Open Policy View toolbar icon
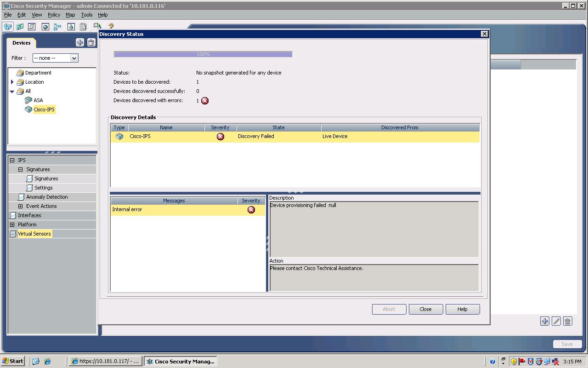Image resolution: width=588 pixels, height=368 pixels. click(x=32, y=27)
